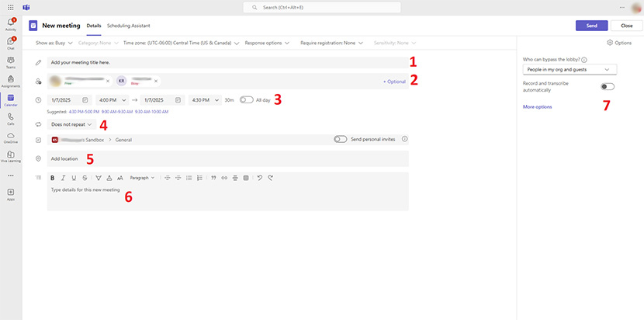Open Chat from the left rail
644x320 pixels.
(x=11, y=42)
